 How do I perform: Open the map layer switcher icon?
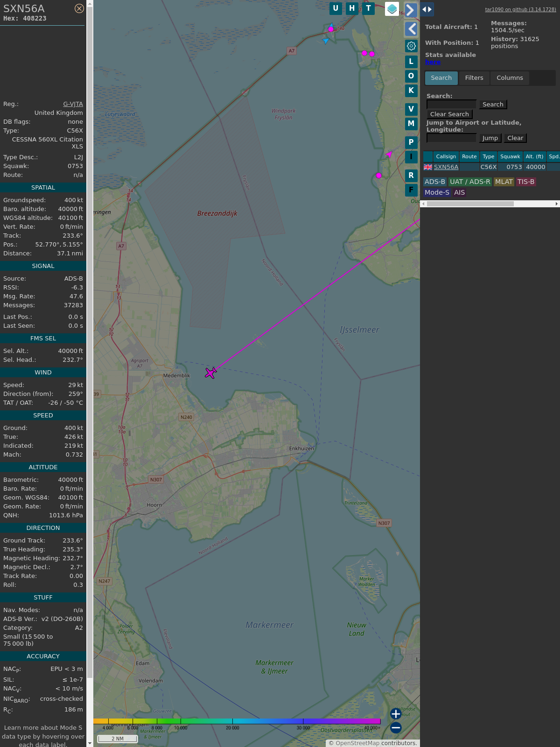(x=392, y=9)
